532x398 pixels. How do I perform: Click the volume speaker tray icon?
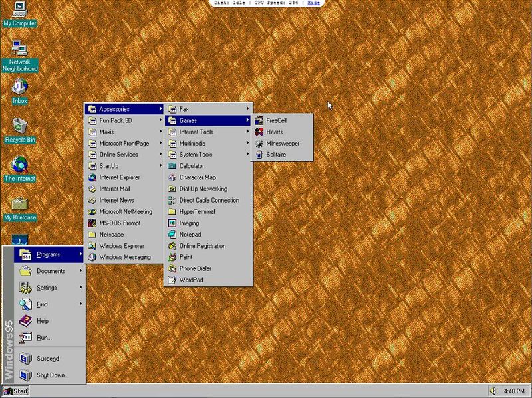click(x=493, y=391)
